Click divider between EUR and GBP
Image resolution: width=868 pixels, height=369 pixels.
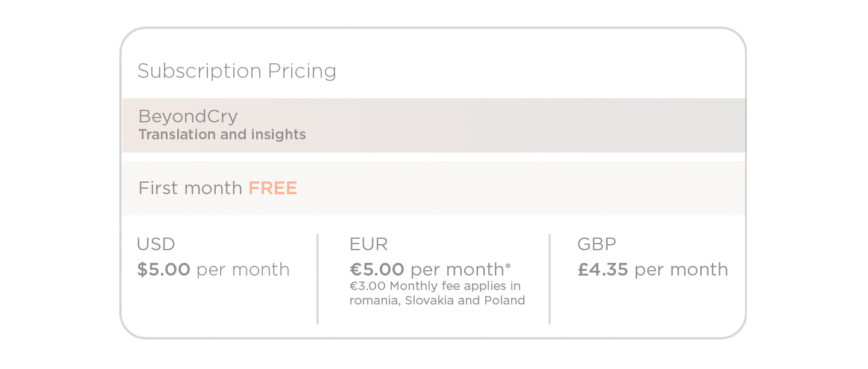[550, 279]
